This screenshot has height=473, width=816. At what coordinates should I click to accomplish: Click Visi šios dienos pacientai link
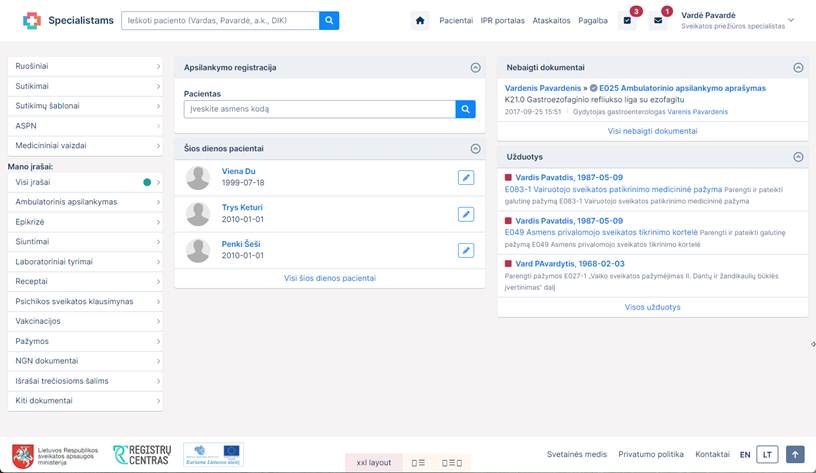pos(330,278)
